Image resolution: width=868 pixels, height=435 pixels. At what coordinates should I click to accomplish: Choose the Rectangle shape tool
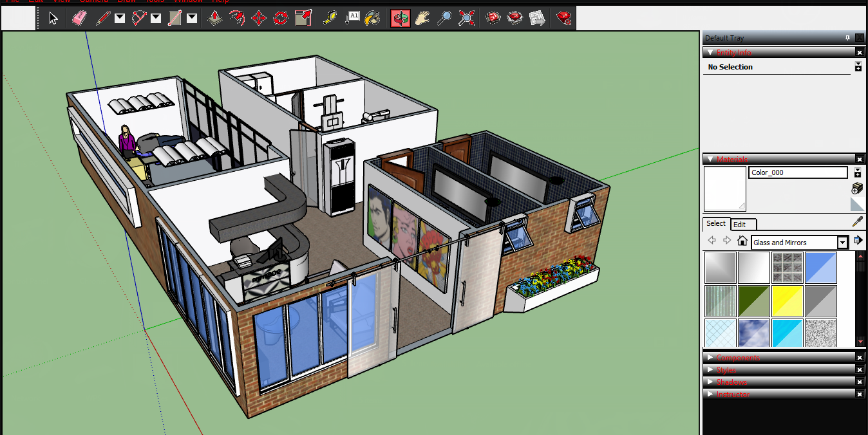pos(175,18)
